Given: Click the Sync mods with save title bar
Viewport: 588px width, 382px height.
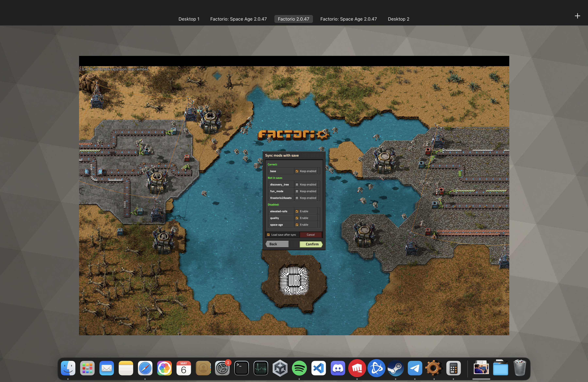Looking at the screenshot, I should tap(294, 155).
